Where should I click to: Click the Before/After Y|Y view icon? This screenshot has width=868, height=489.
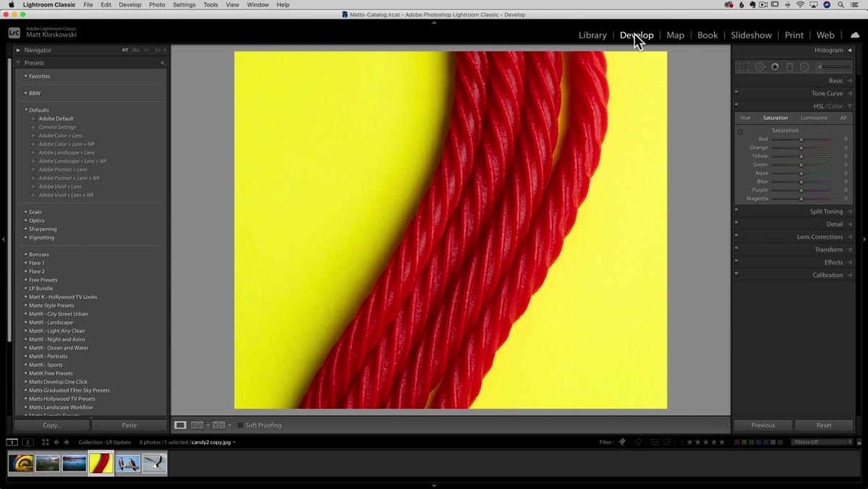point(218,425)
